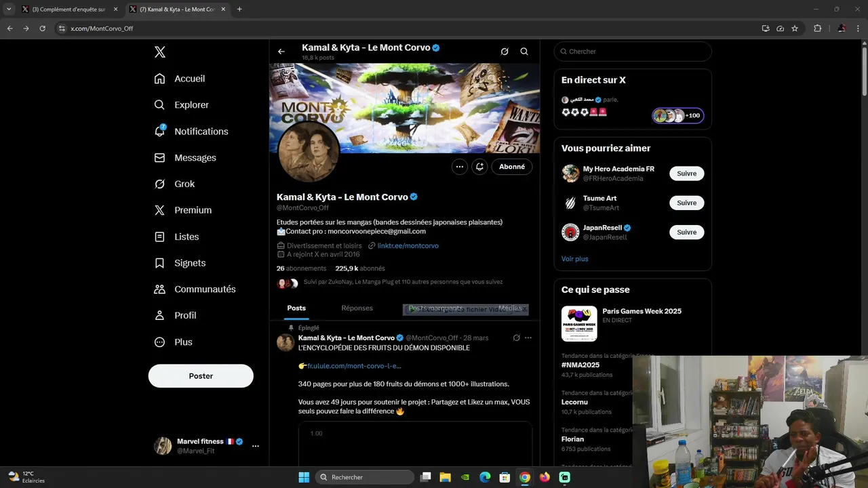Open the My Hero Academia FR profile

coord(618,169)
